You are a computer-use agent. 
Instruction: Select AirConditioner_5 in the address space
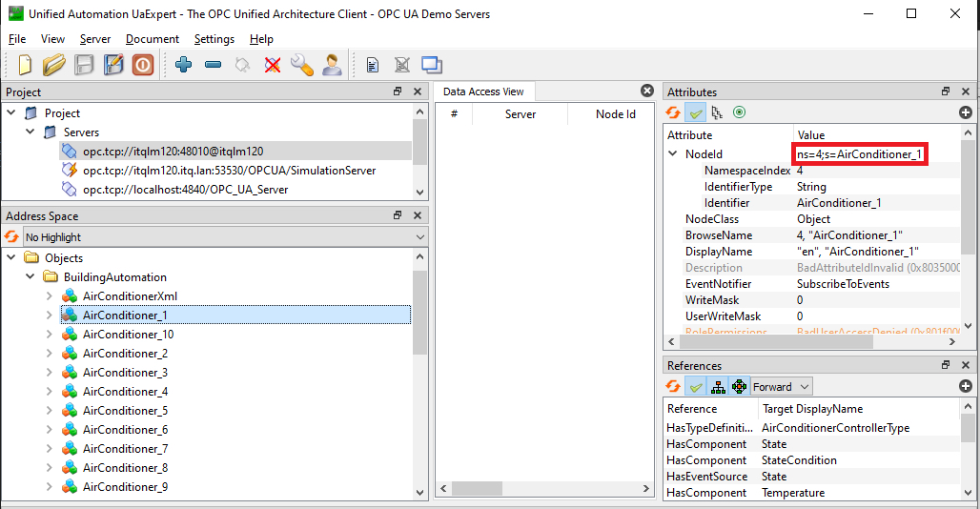(x=125, y=411)
